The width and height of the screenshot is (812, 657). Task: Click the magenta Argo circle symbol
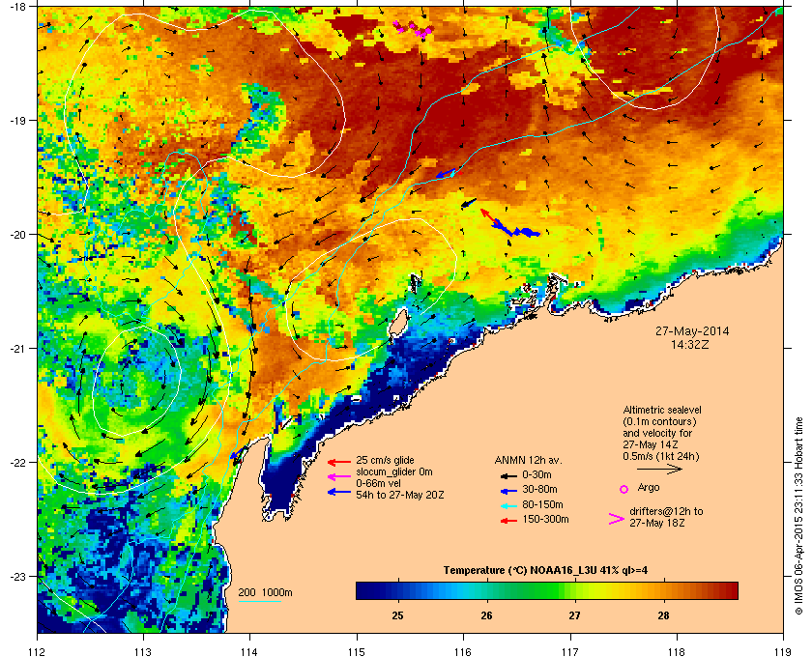pyautogui.click(x=623, y=489)
